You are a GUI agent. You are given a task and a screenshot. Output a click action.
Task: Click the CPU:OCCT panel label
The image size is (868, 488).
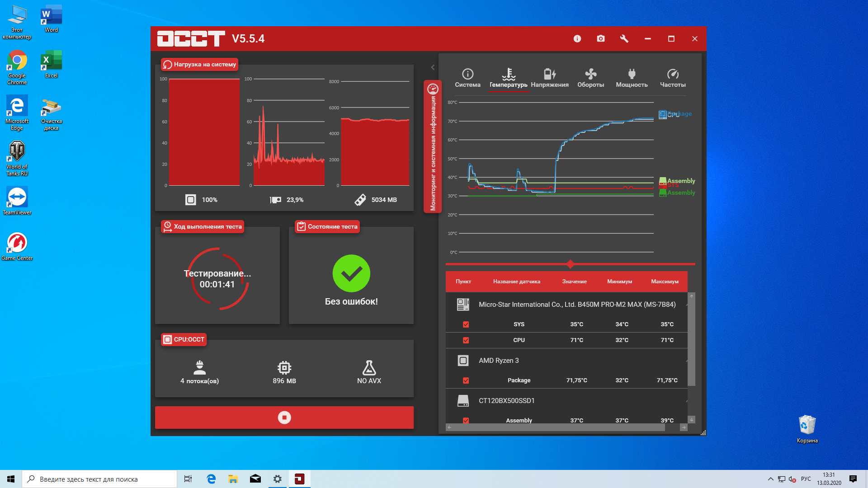[184, 340]
